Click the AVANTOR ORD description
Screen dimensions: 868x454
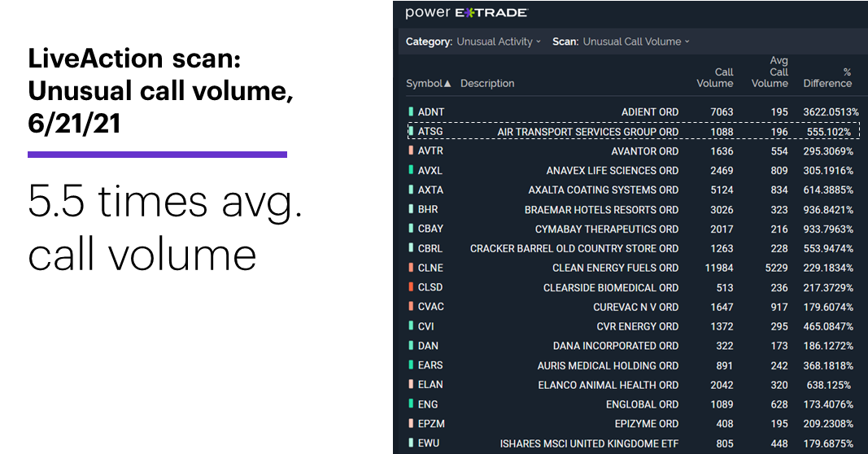645,151
